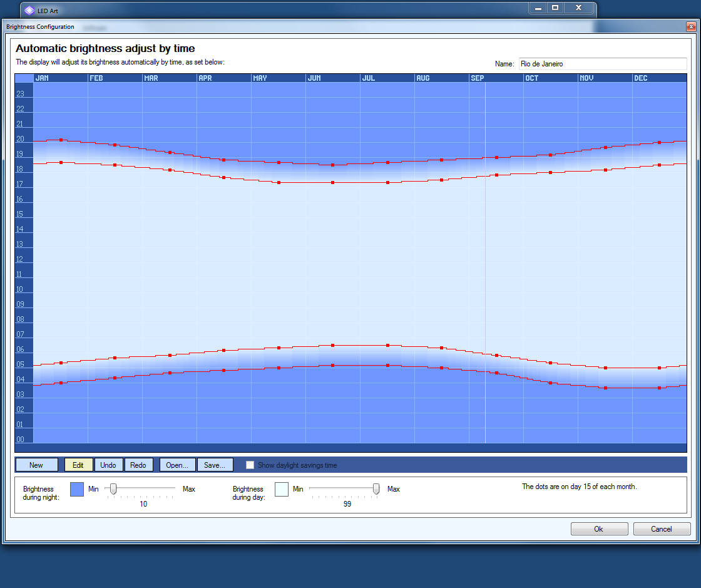This screenshot has height=588, width=701.
Task: Save the brightness profile
Action: pyautogui.click(x=215, y=465)
